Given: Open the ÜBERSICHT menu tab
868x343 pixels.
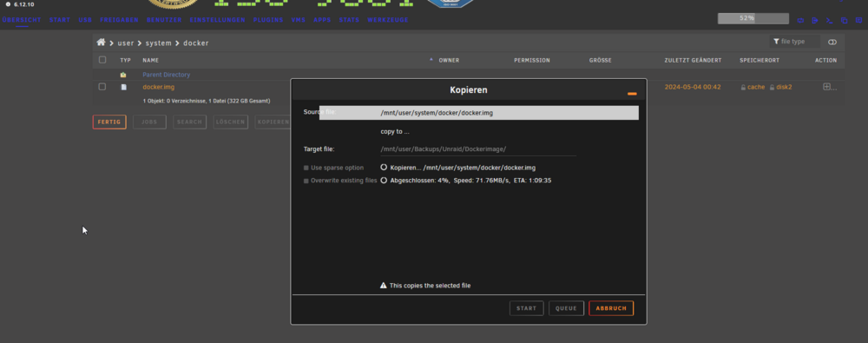Looking at the screenshot, I should (22, 20).
